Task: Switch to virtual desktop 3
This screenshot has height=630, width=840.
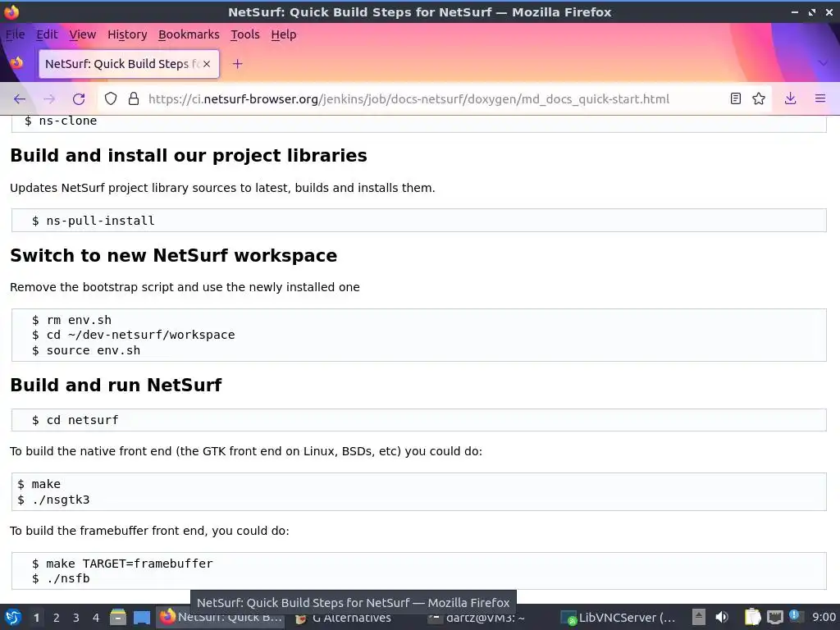Action: pyautogui.click(x=76, y=618)
